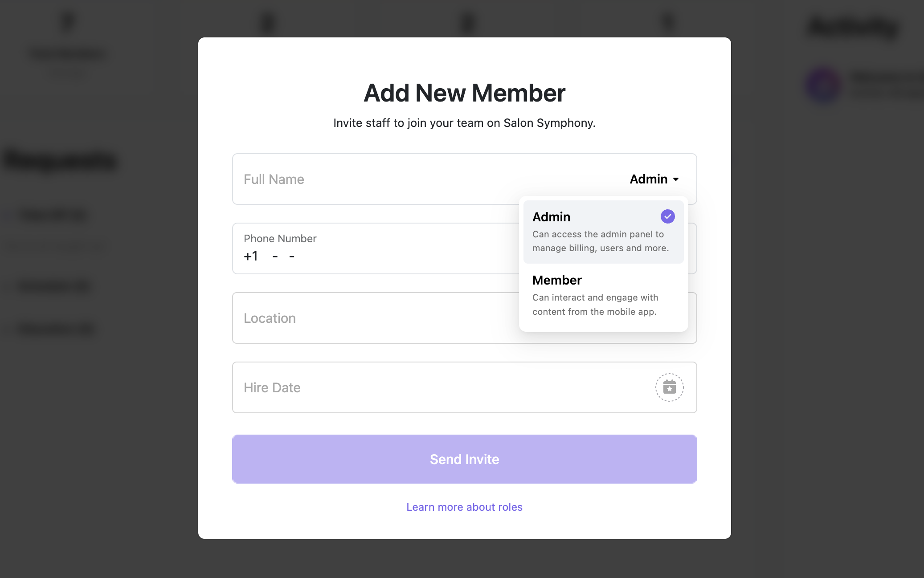Collapse the Admin role dropdown
The height and width of the screenshot is (578, 924).
(654, 179)
